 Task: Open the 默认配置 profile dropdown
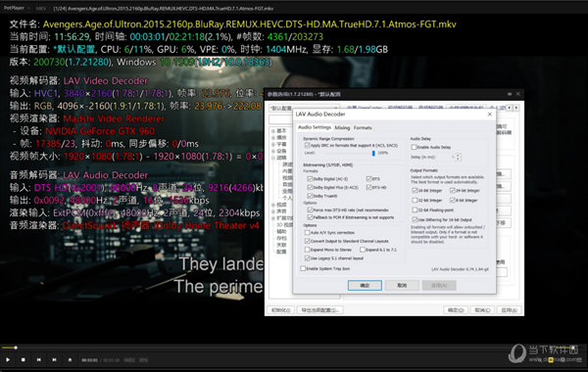tap(304, 109)
